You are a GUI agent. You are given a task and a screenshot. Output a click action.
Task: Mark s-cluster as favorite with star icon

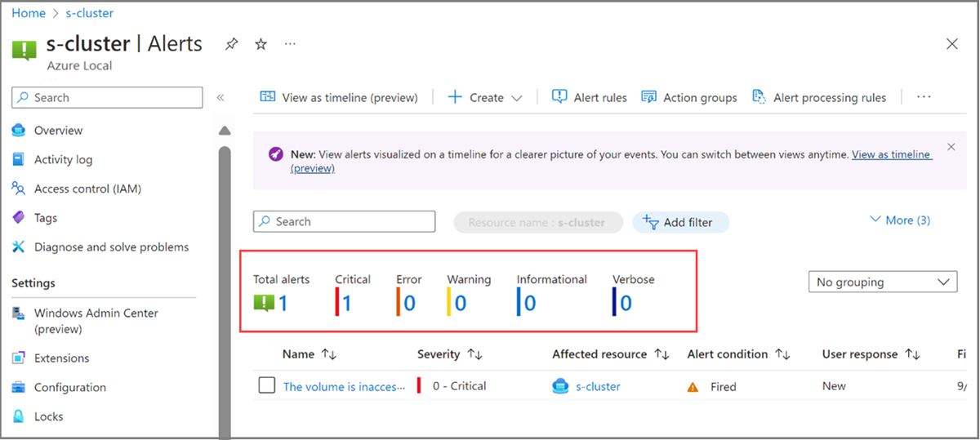[x=261, y=45]
